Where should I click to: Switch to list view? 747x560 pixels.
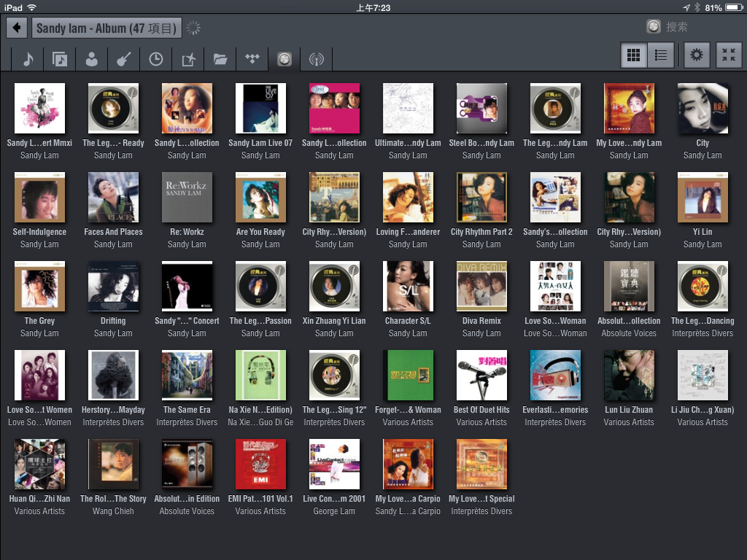point(661,55)
